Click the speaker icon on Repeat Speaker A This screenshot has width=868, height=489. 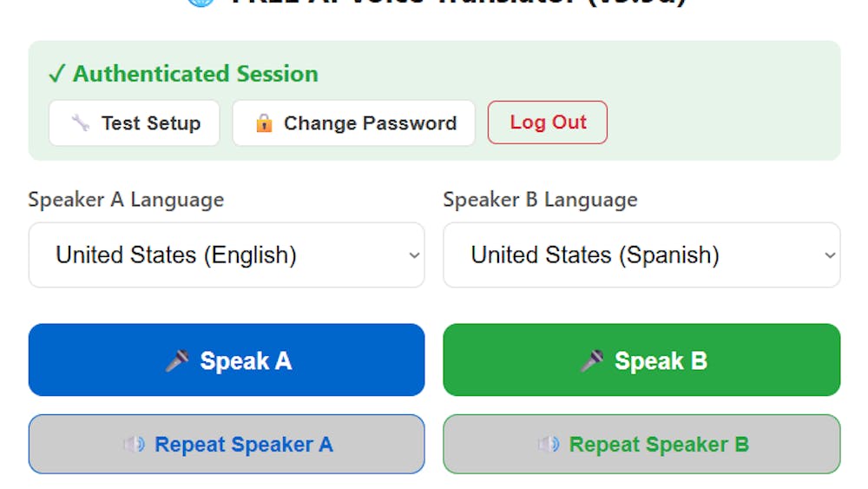[134, 444]
